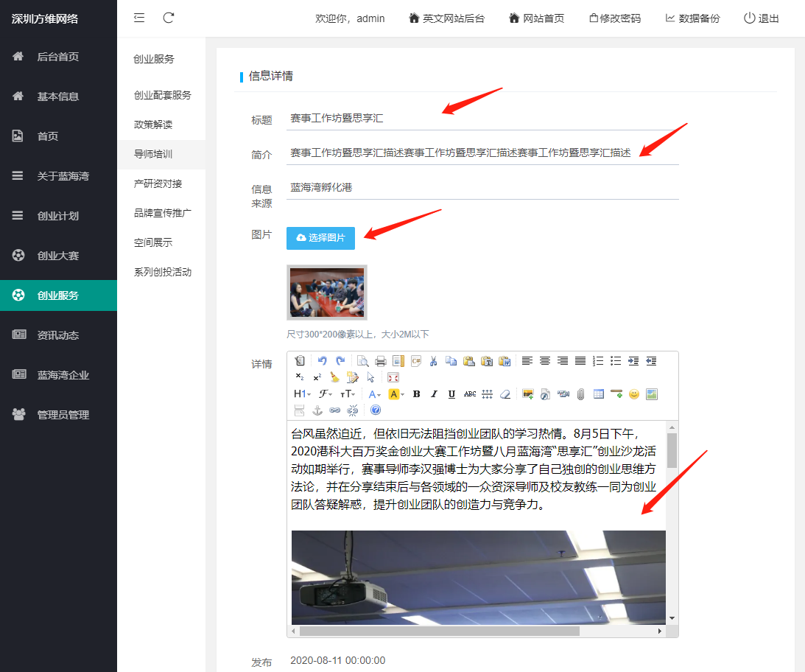
Task: Insert an emoticon using the smiley icon
Action: coord(633,394)
